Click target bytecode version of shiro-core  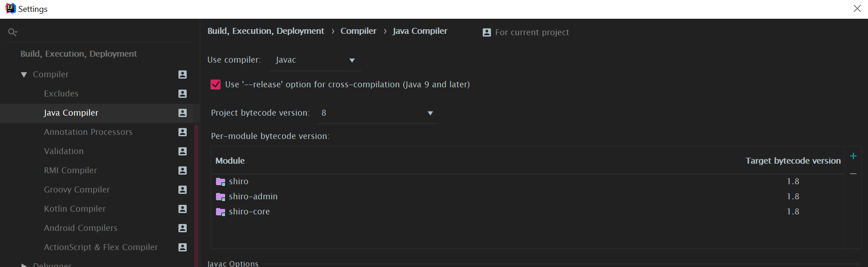(793, 212)
